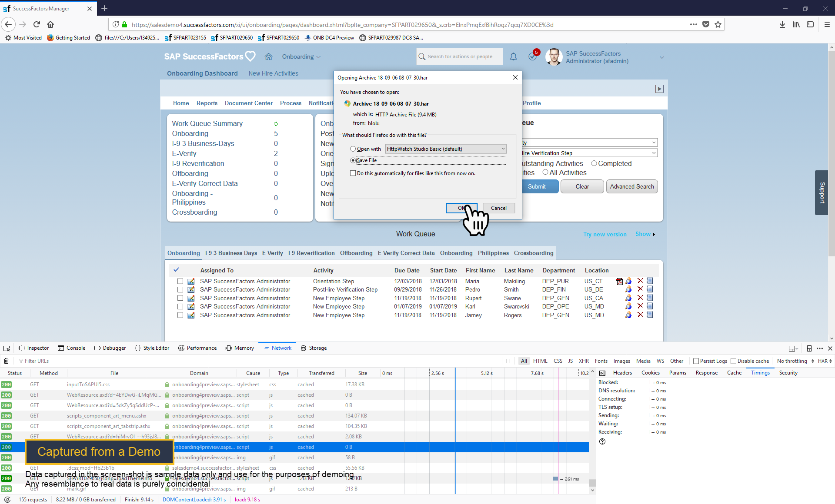The width and height of the screenshot is (835, 504).
Task: Open the PDF icon in Maria Makiling's row
Action: click(619, 281)
